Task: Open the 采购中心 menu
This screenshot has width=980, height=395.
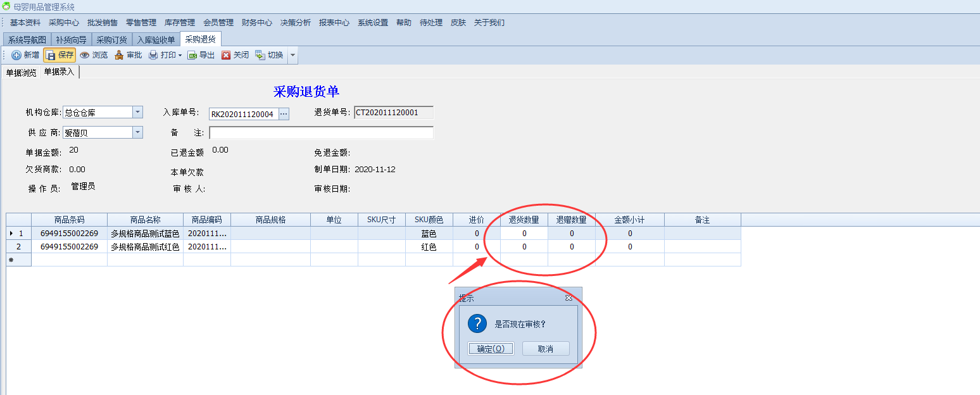Action: click(64, 22)
